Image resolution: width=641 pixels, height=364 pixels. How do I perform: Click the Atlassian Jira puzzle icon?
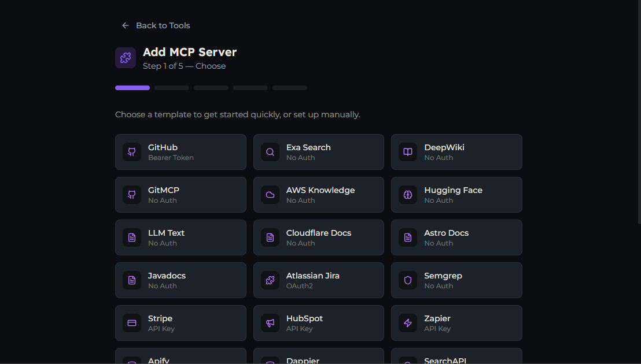(270, 280)
